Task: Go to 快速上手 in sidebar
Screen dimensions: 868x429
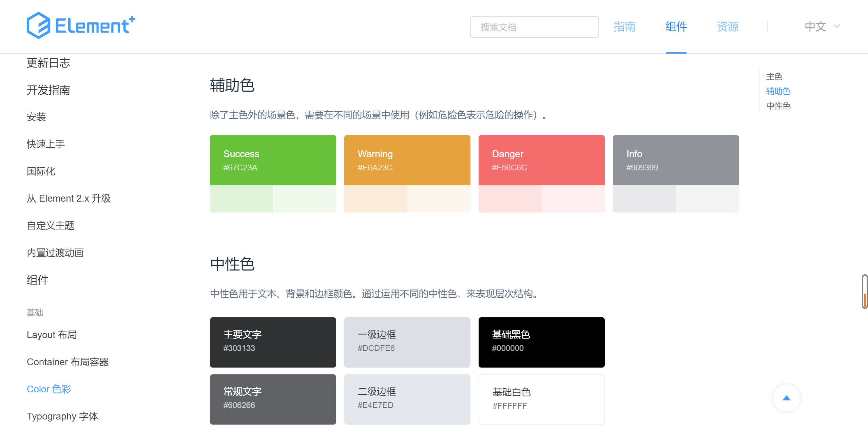Action: [x=46, y=144]
